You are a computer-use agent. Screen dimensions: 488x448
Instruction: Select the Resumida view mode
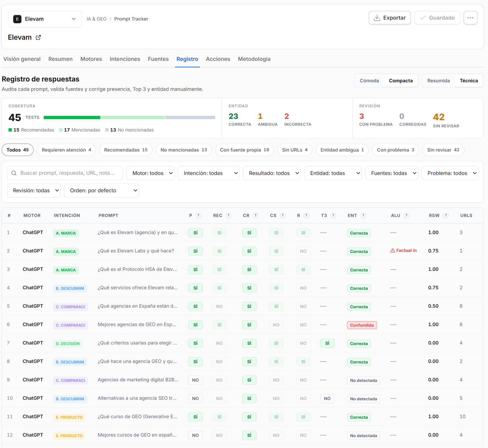[439, 81]
